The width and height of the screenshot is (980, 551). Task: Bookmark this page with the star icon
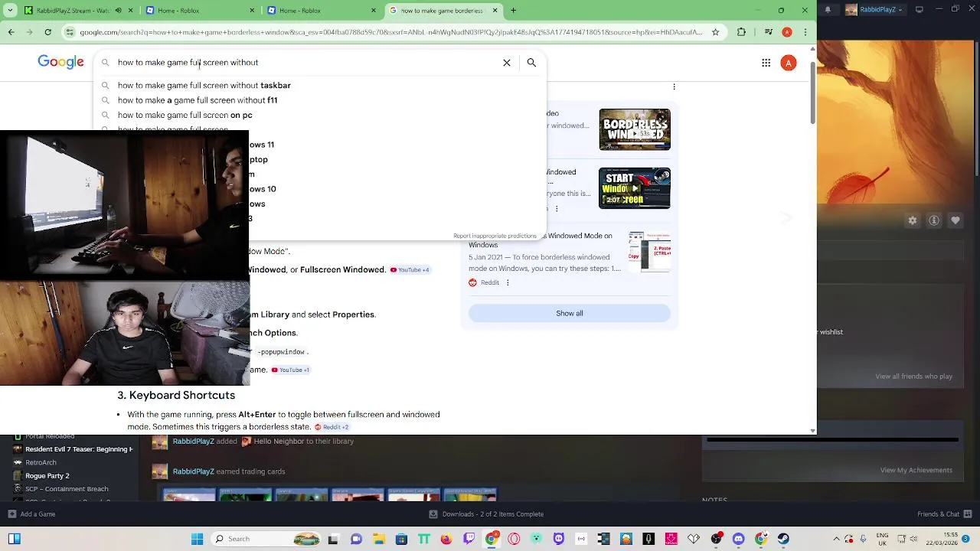715,32
